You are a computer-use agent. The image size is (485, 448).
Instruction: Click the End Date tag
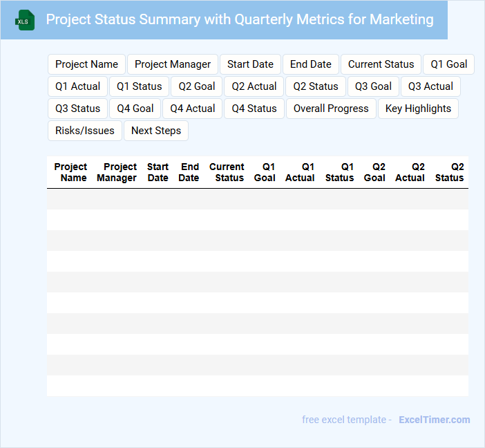(311, 64)
